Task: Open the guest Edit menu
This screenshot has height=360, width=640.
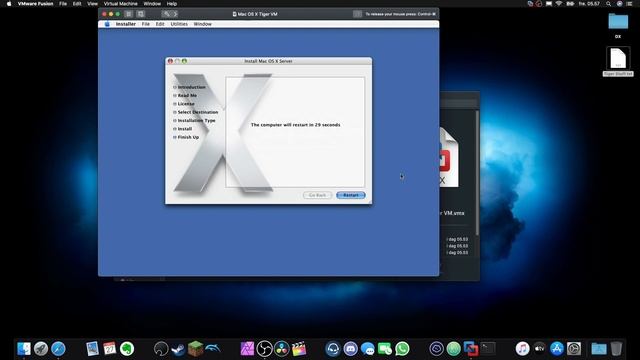Action: [160, 24]
